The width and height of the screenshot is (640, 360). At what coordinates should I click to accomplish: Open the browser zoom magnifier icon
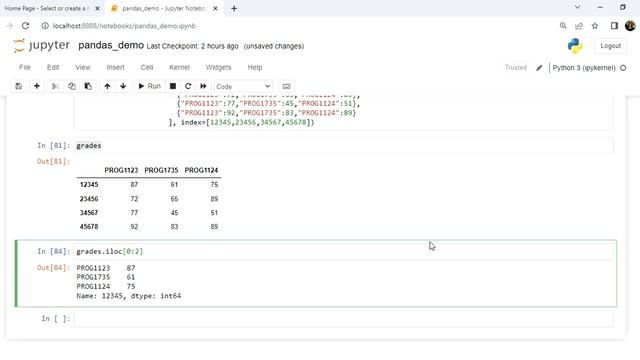point(563,26)
